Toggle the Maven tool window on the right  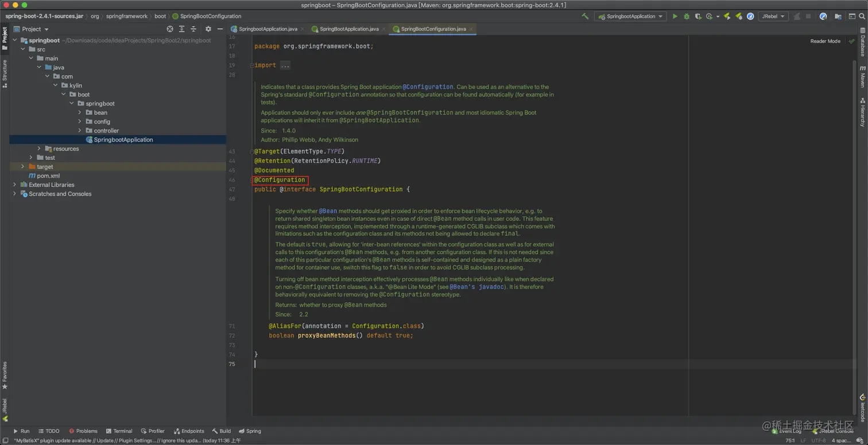[862, 76]
